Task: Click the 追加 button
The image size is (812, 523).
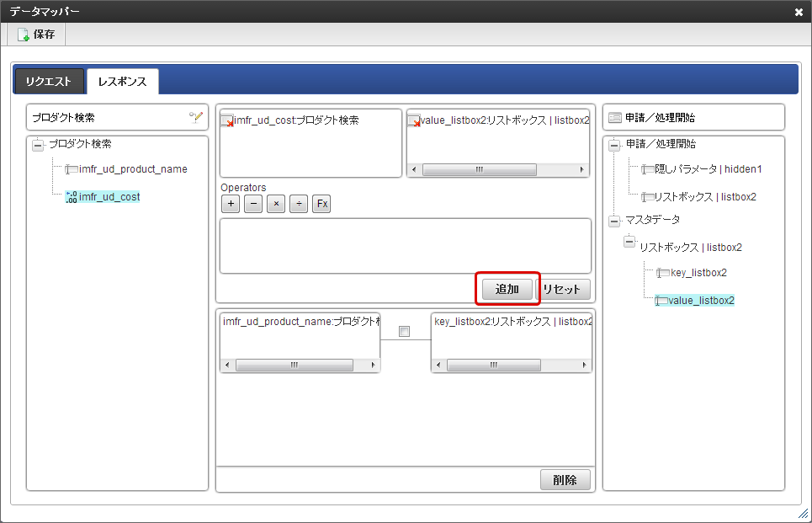Action: click(507, 289)
